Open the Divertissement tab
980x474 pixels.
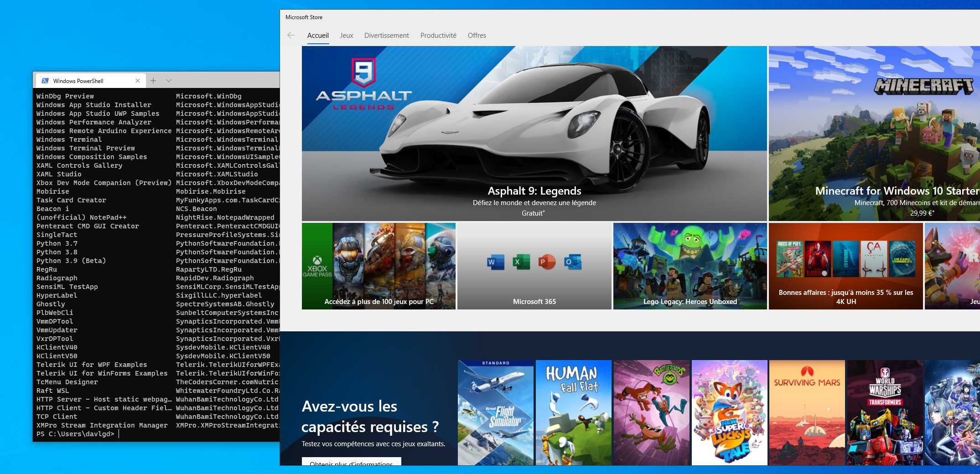tap(387, 35)
